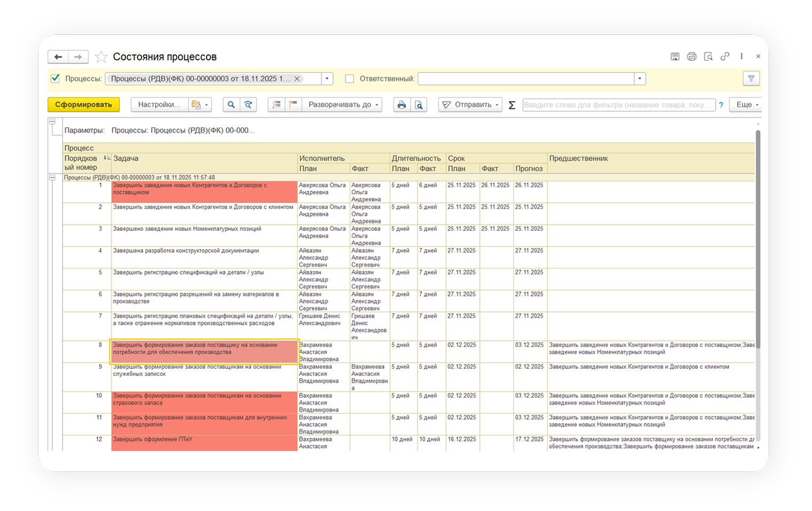Click into the filter word search field
Viewport: 812px width, 511px height.
point(618,105)
